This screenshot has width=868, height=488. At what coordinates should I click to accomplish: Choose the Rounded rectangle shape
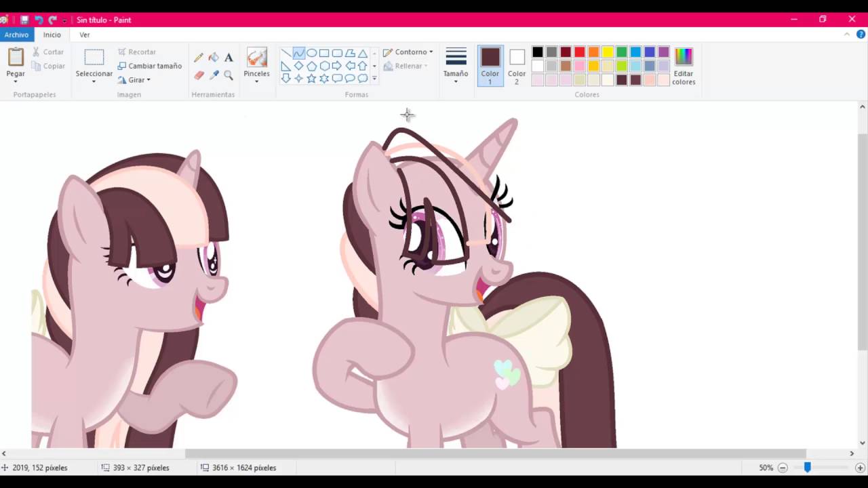[x=337, y=53]
